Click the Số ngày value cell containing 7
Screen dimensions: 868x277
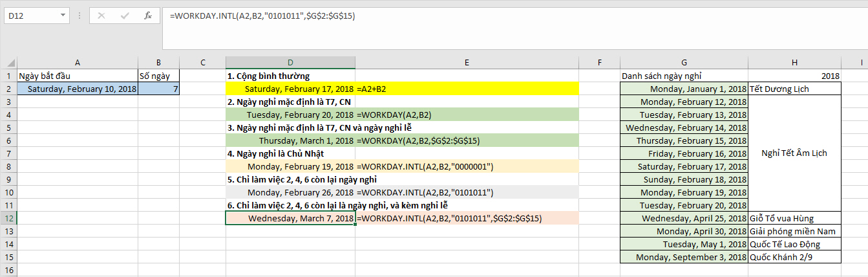click(158, 89)
